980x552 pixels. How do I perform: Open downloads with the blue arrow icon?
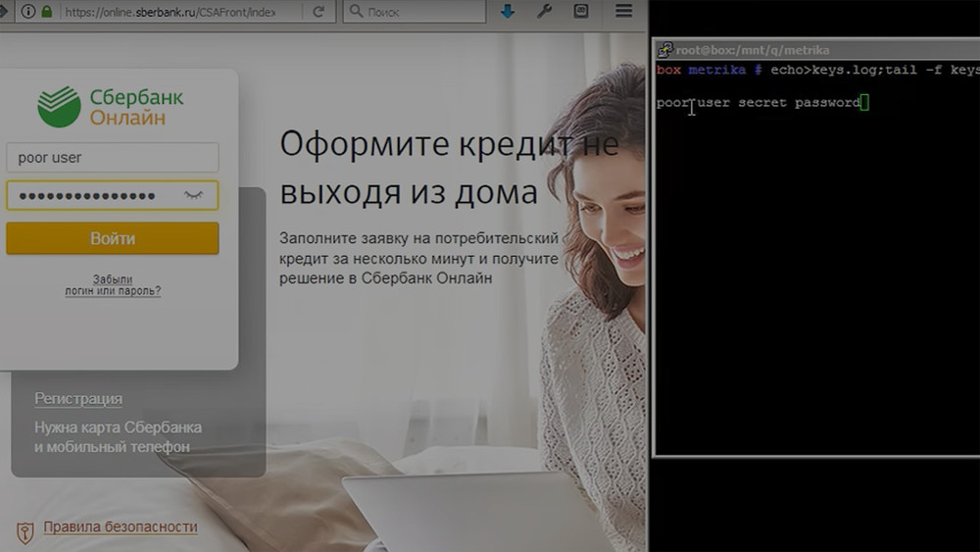(508, 11)
